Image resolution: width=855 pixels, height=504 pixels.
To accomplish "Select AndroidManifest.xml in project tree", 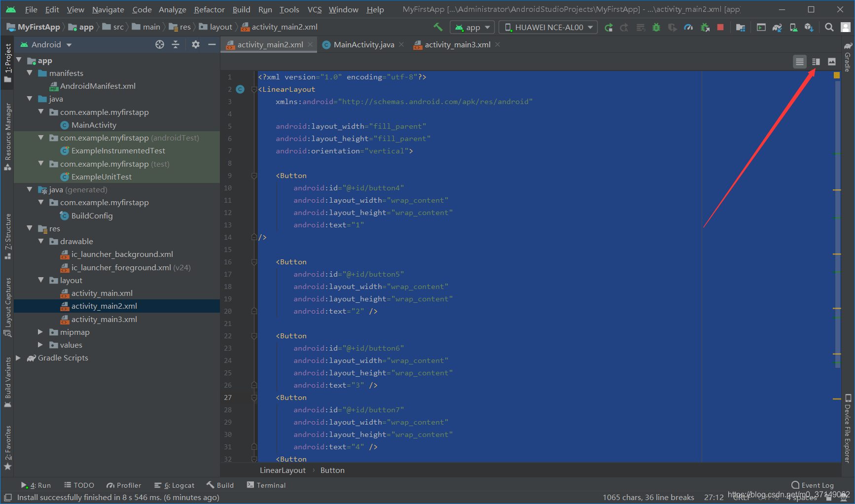I will pos(98,86).
